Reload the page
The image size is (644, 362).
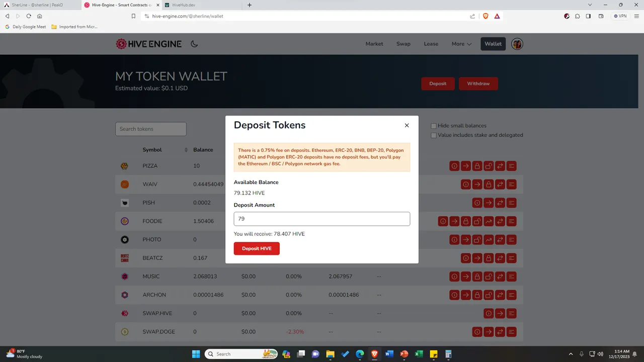click(29, 16)
